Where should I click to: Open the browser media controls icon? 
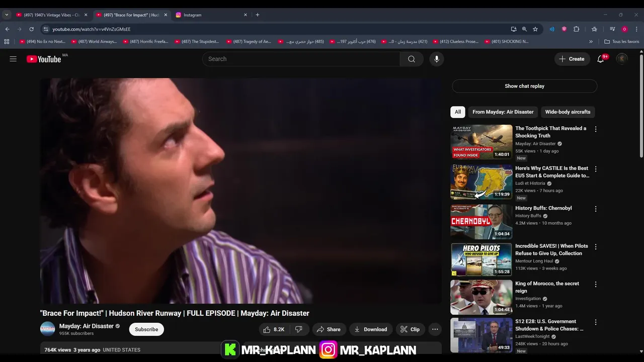(612, 29)
